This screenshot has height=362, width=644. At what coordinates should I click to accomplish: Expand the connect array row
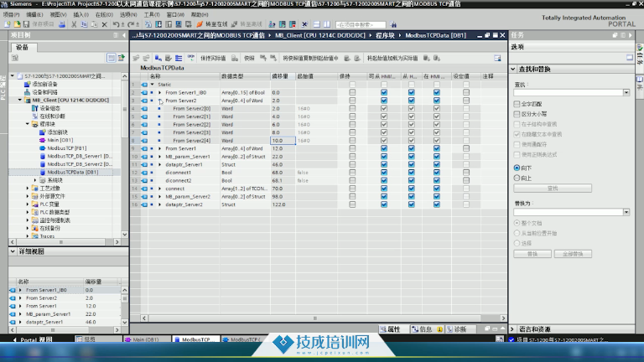click(160, 189)
